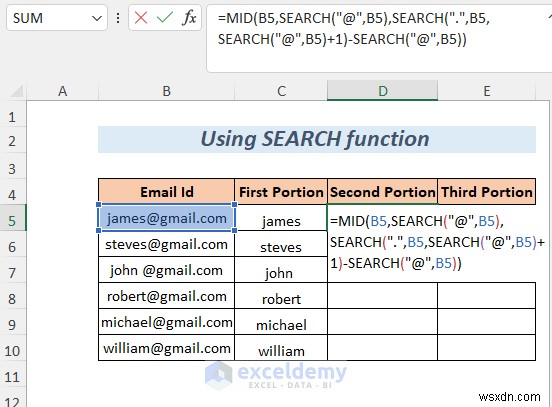552x407 pixels.
Task: Click the formula bar options dots
Action: coord(118,18)
